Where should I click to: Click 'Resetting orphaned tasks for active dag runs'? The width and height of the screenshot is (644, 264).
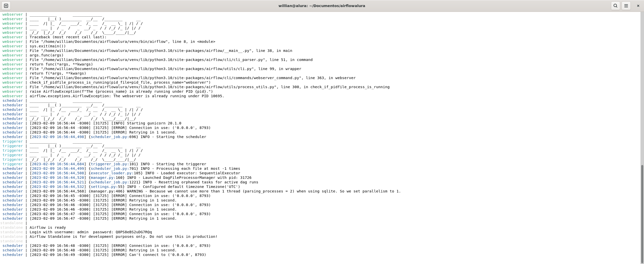click(209, 182)
